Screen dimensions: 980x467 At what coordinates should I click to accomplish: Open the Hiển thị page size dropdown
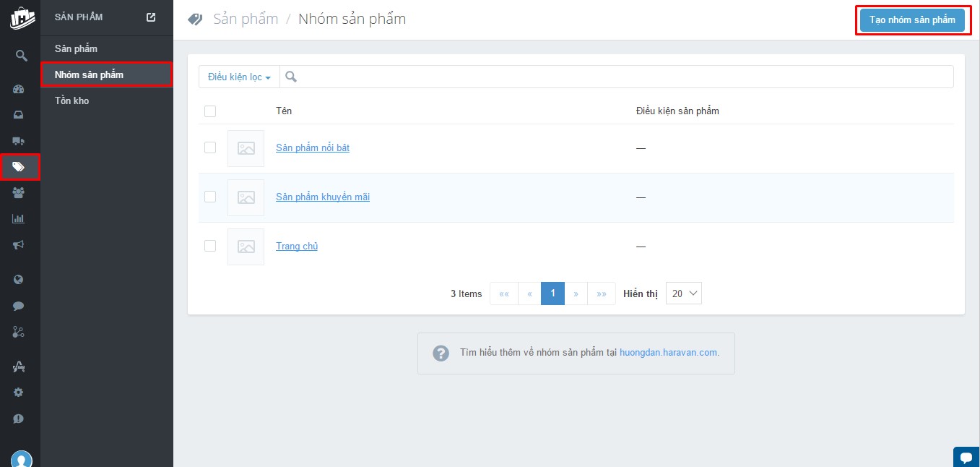pos(683,294)
